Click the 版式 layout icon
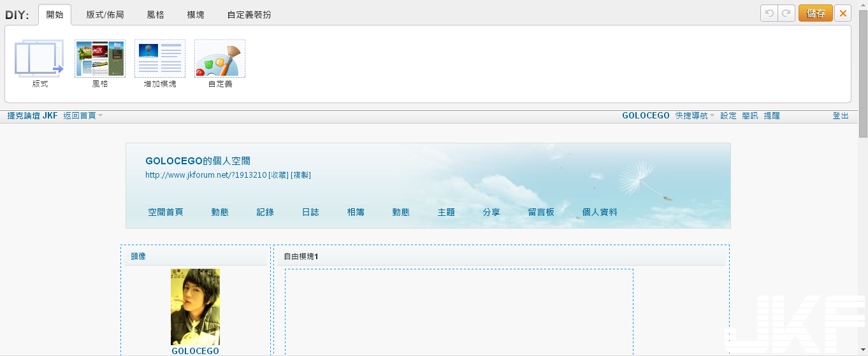868x356 pixels. coord(40,59)
